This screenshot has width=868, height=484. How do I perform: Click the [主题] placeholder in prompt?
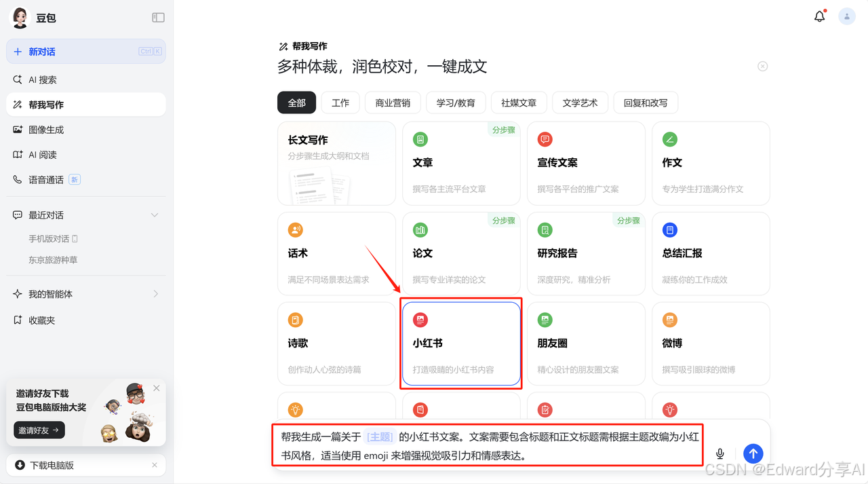pyautogui.click(x=380, y=436)
